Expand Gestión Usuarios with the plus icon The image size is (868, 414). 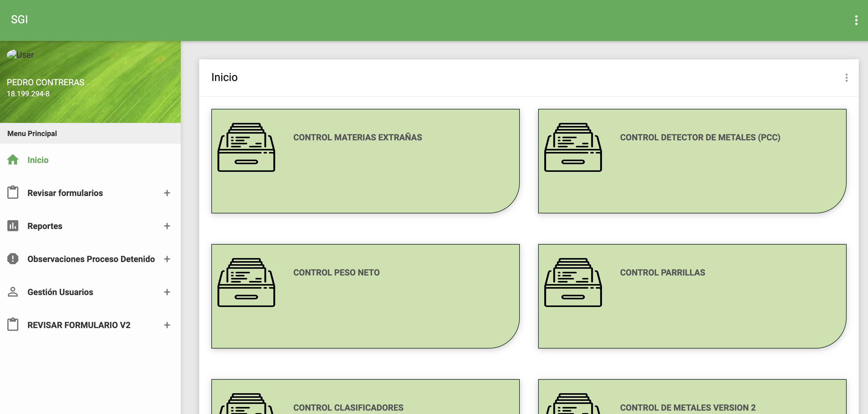coord(167,292)
